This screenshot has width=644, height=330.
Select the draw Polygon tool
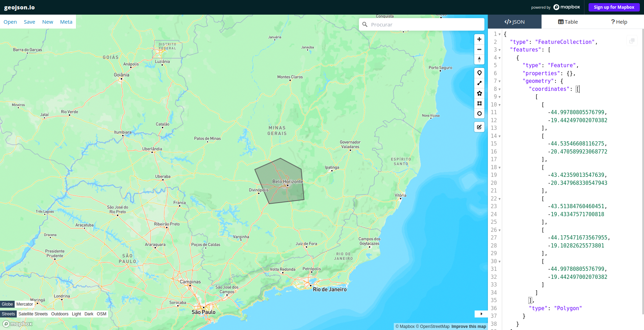click(479, 93)
